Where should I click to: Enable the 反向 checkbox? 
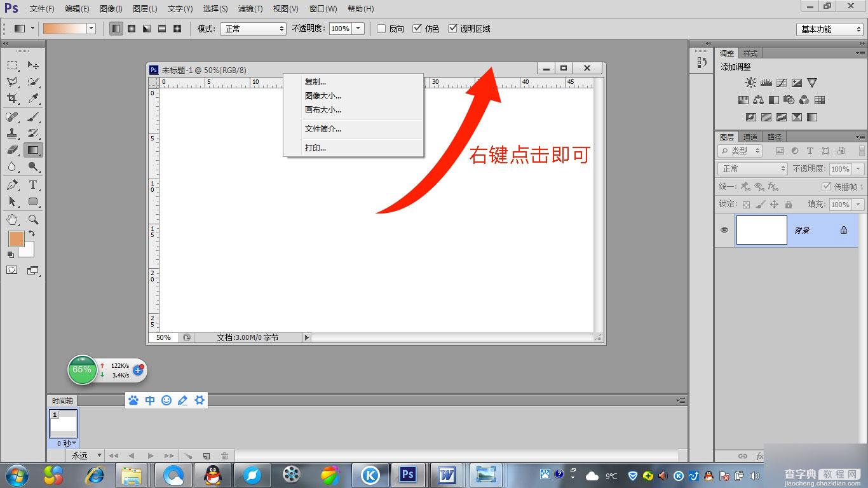381,29
